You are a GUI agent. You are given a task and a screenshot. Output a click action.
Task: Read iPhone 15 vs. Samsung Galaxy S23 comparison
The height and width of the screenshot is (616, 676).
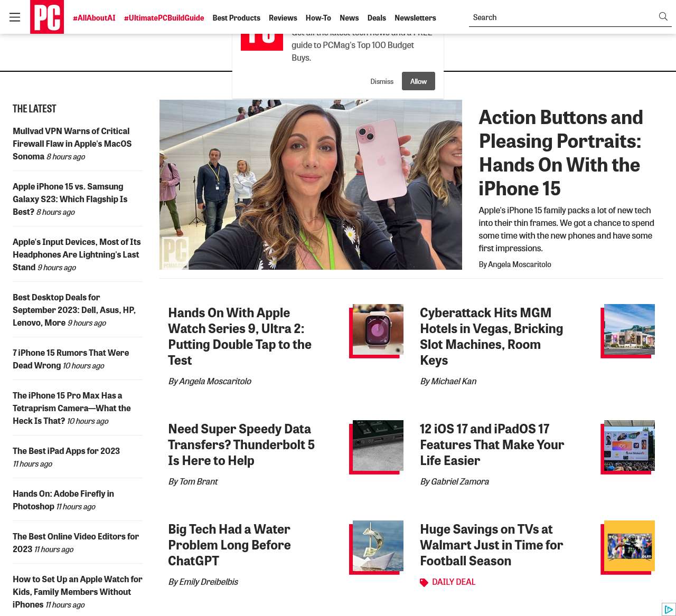pyautogui.click(x=70, y=199)
